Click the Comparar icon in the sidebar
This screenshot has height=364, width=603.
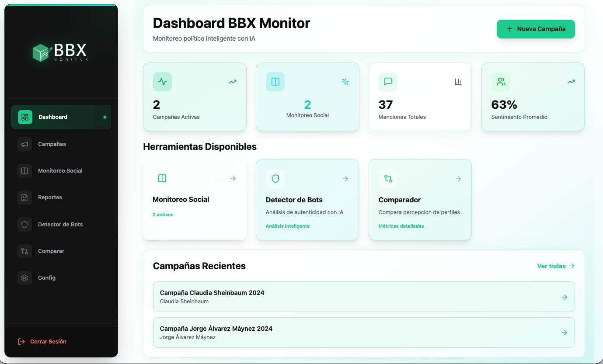click(24, 251)
